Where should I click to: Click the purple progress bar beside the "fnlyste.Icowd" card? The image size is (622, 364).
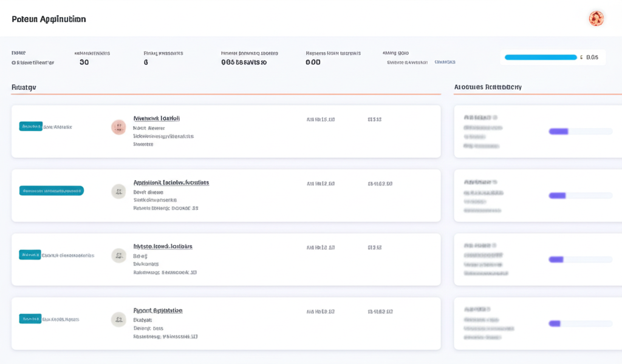(x=581, y=260)
